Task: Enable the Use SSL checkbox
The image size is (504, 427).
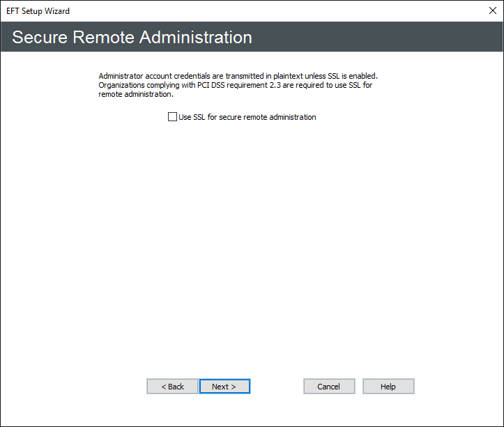Action: coord(172,117)
